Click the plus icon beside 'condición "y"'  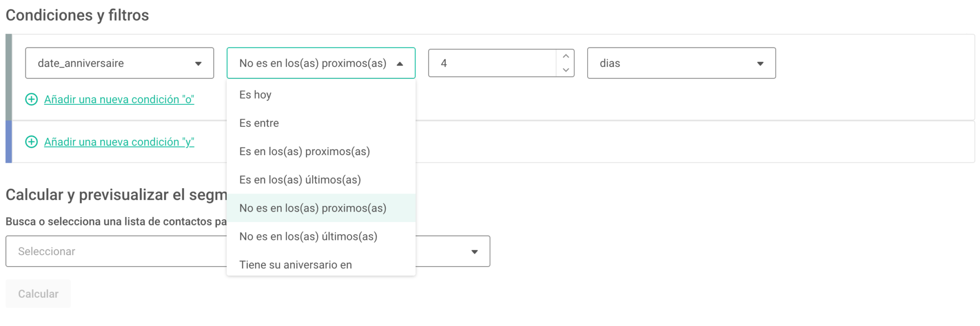coord(32,142)
